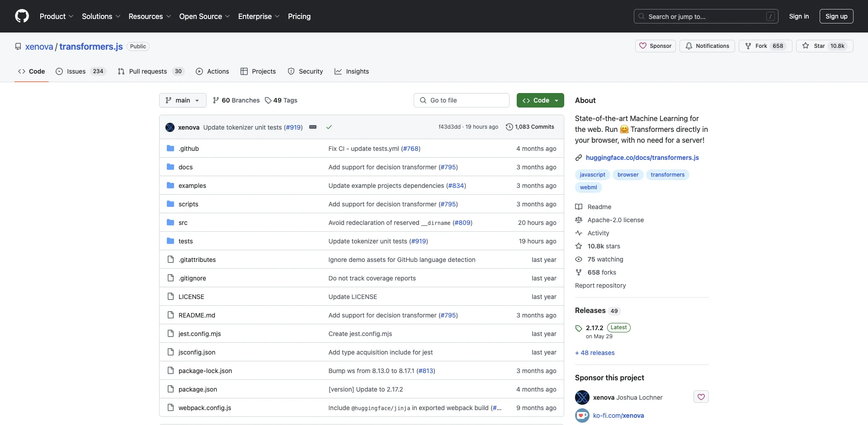Expand the commit message ellipsis button

point(313,127)
